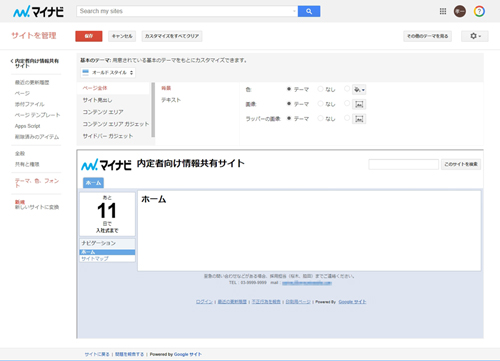Click the blue search magnifier button

point(309,11)
